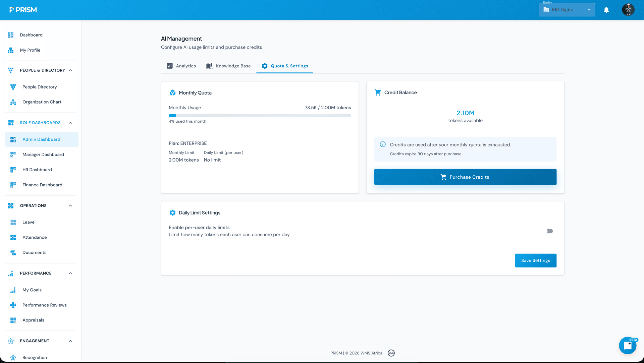Open the floating BETA chat bubble
This screenshot has width=644, height=363.
pyautogui.click(x=628, y=345)
